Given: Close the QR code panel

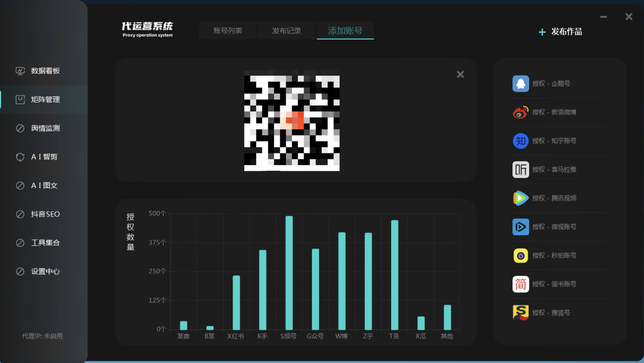Looking at the screenshot, I should [x=460, y=75].
